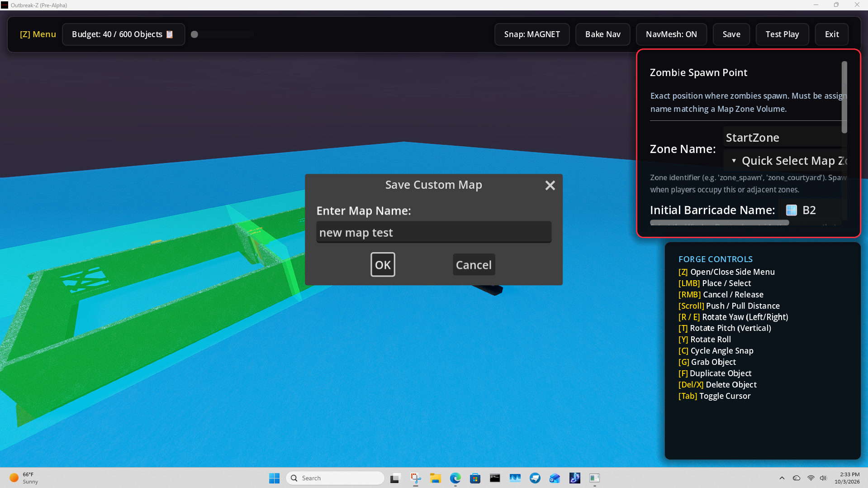
Task: Show hidden system tray icons
Action: pyautogui.click(x=782, y=478)
